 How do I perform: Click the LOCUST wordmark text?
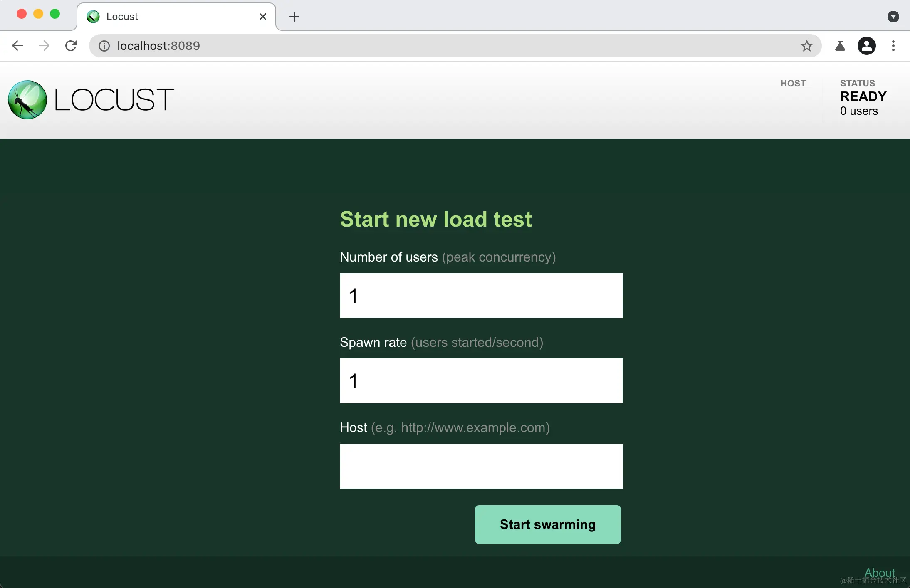coord(114,100)
